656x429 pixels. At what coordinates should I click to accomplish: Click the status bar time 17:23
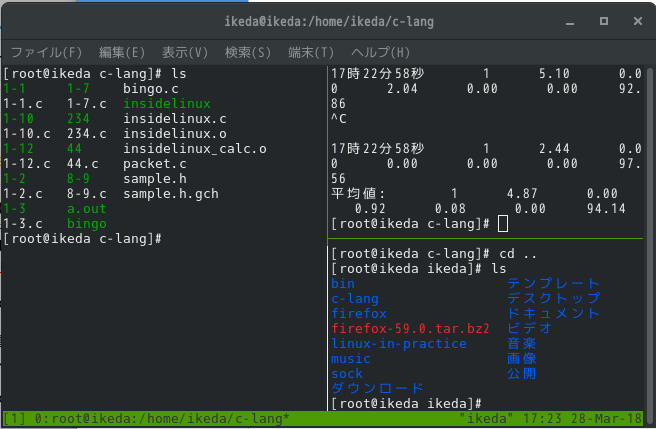[542, 419]
